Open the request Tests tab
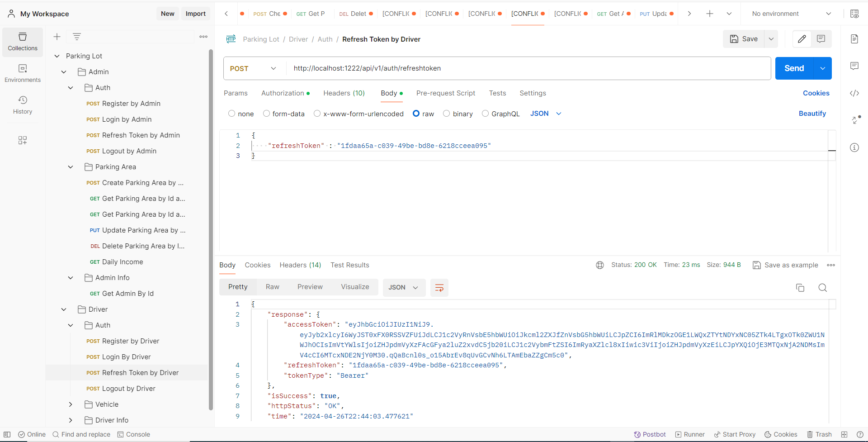Image resolution: width=868 pixels, height=442 pixels. (x=497, y=93)
